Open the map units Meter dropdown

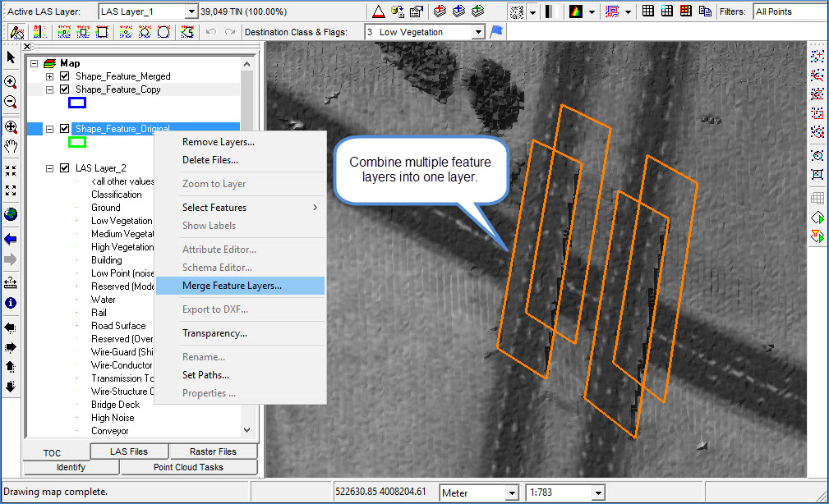point(512,493)
